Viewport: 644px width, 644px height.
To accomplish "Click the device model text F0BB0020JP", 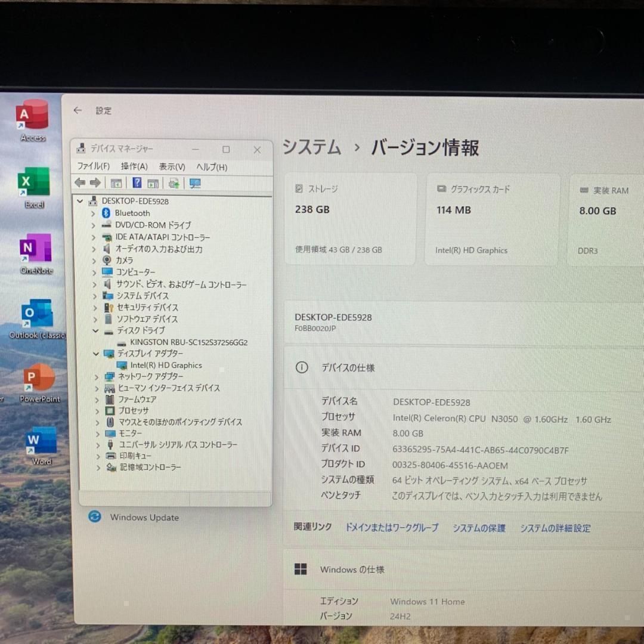I will coord(315,329).
